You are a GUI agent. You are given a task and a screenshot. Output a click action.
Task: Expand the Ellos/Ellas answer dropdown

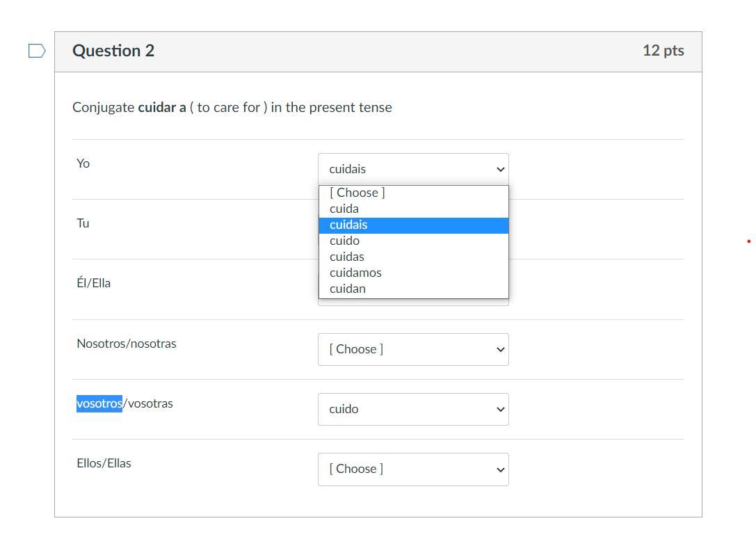413,469
